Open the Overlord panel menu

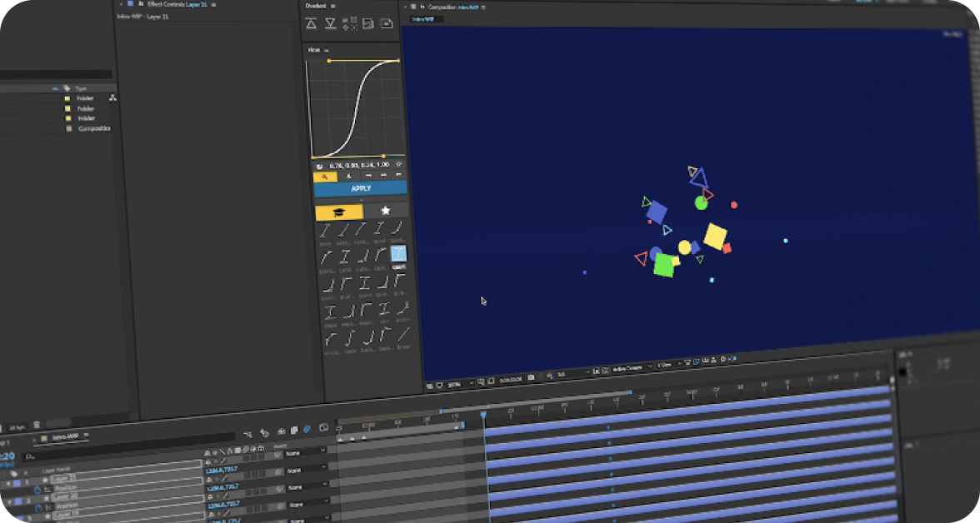[333, 7]
